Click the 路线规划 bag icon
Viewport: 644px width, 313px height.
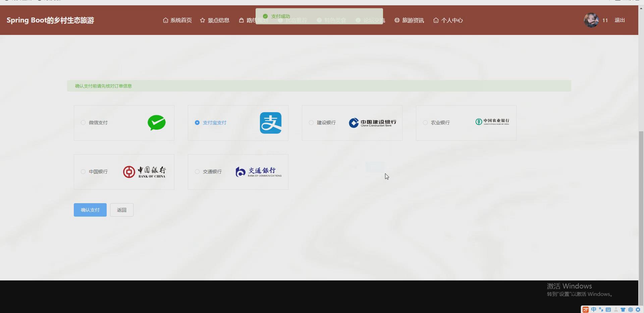242,20
